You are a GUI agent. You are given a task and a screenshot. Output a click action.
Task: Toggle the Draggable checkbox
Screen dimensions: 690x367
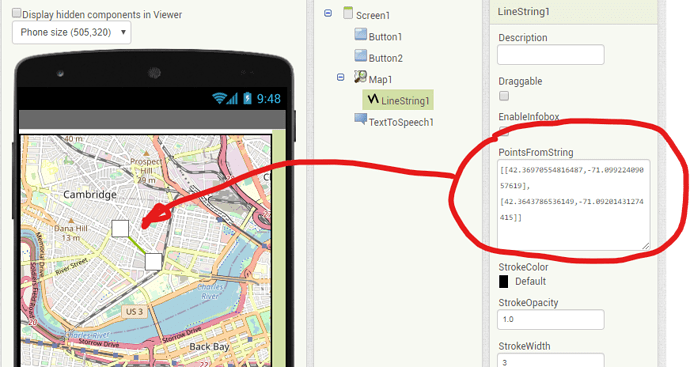tap(504, 95)
